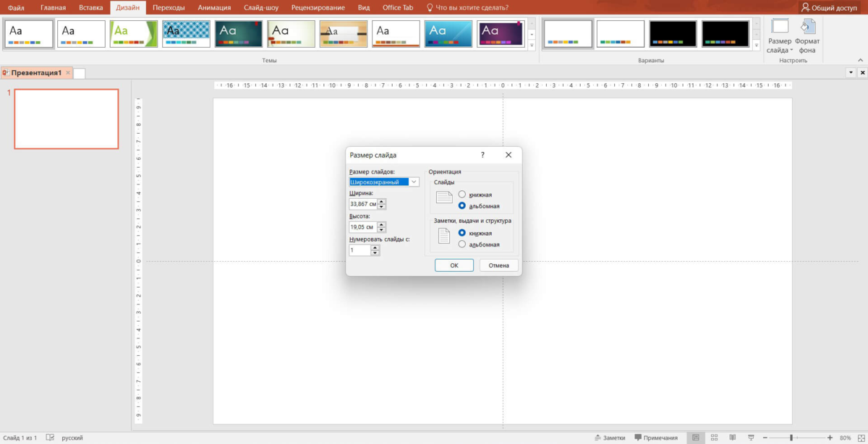Apply the bright blue theme thumbnail

tap(448, 33)
